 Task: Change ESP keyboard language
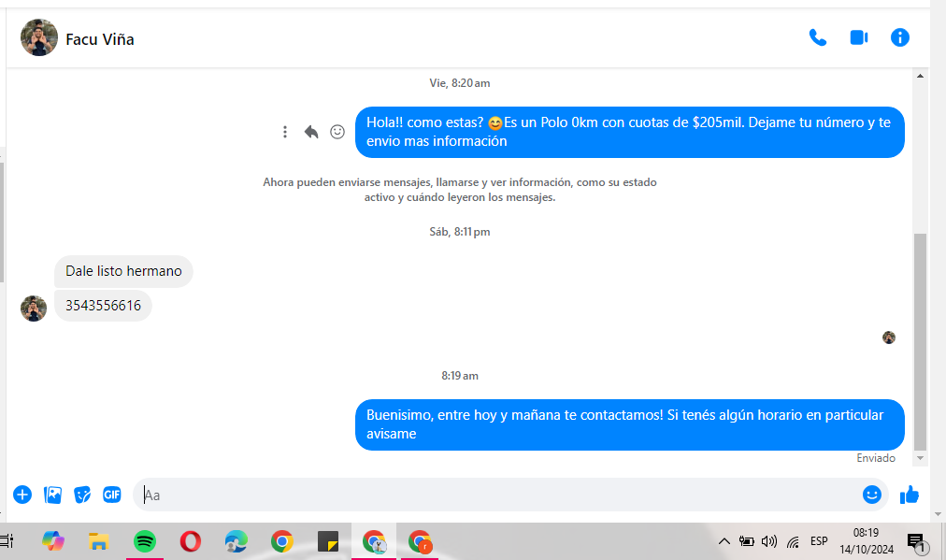tap(819, 541)
